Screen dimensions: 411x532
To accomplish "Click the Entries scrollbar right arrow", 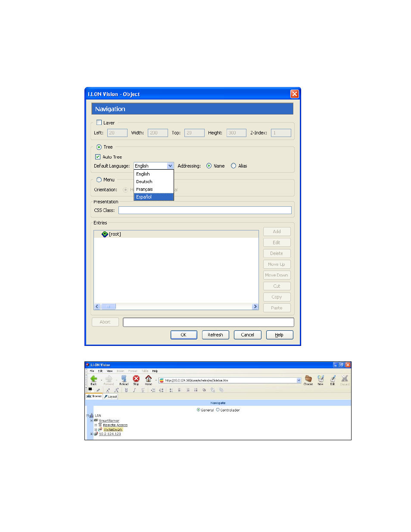I will (x=255, y=307).
